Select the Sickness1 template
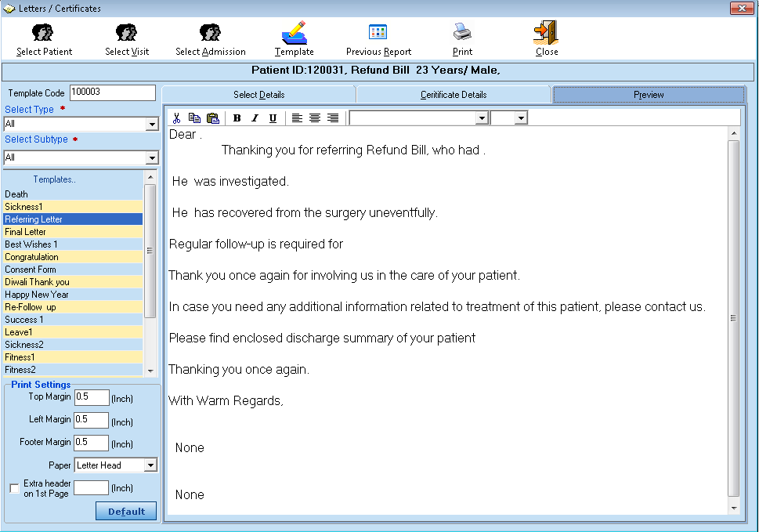Screen dimensions: 759x532 tap(73, 207)
